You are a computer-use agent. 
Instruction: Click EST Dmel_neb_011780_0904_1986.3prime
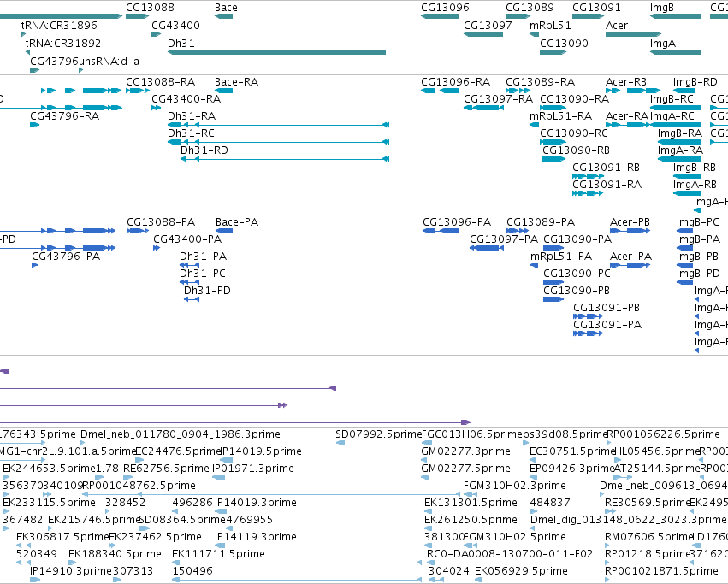[181, 434]
